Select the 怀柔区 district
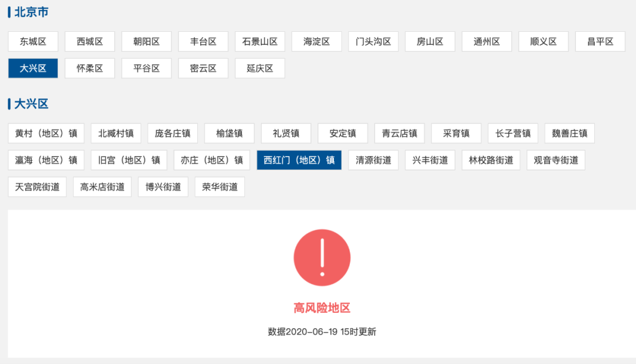Screen dimensions: 636x364 pyautogui.click(x=90, y=68)
